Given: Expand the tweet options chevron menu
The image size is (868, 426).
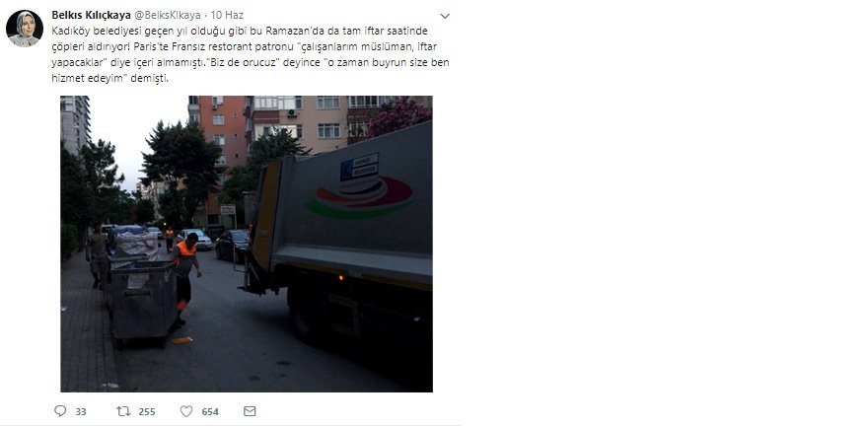Looking at the screenshot, I should 445,16.
